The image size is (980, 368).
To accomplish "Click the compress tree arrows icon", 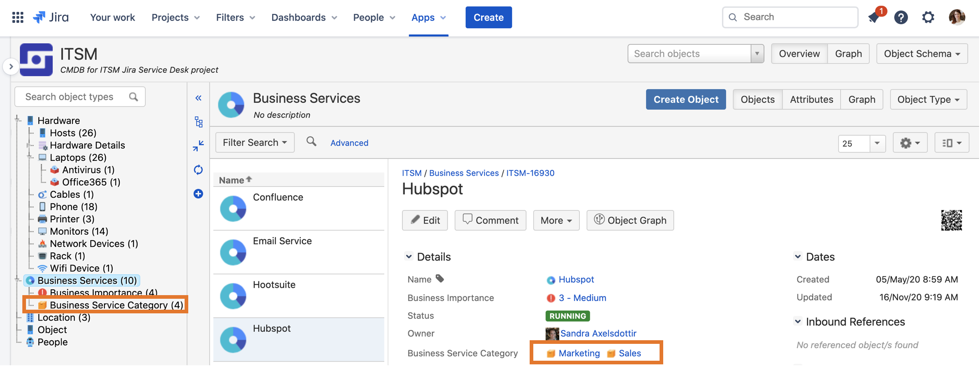I will coord(198,146).
